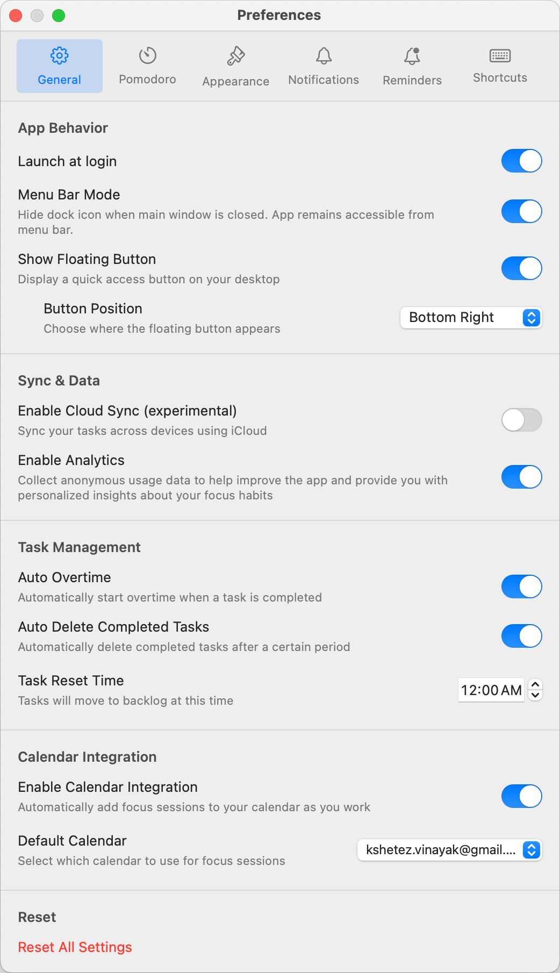The image size is (560, 973).
Task: Select the Shortcuts keyboard icon
Action: tap(500, 55)
